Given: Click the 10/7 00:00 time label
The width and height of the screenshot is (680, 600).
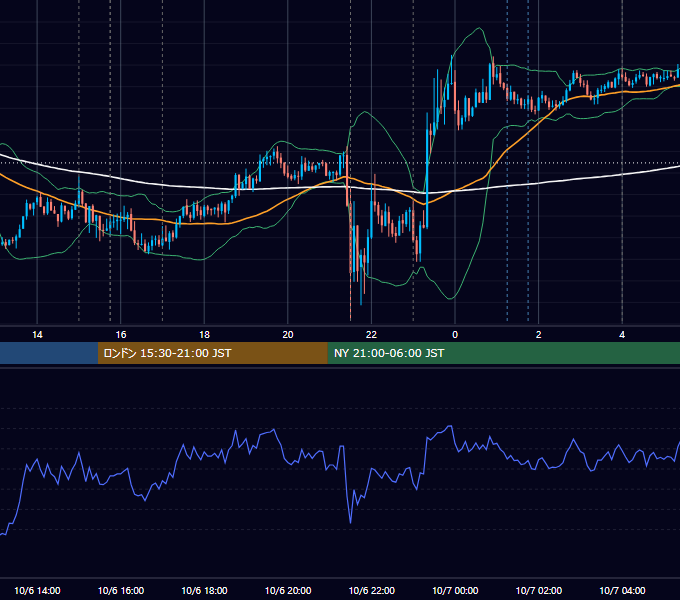Looking at the screenshot, I should 455,590.
